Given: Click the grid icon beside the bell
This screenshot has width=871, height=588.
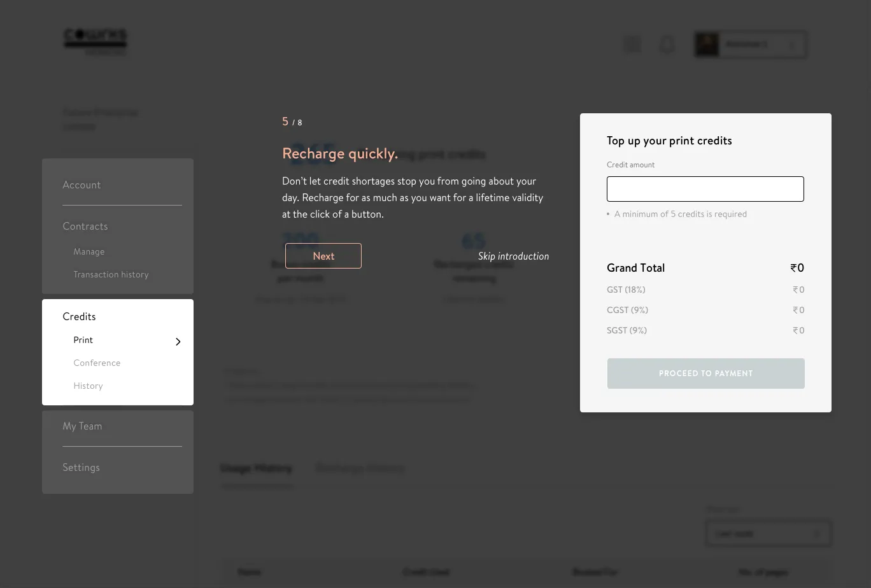Looking at the screenshot, I should click(632, 45).
